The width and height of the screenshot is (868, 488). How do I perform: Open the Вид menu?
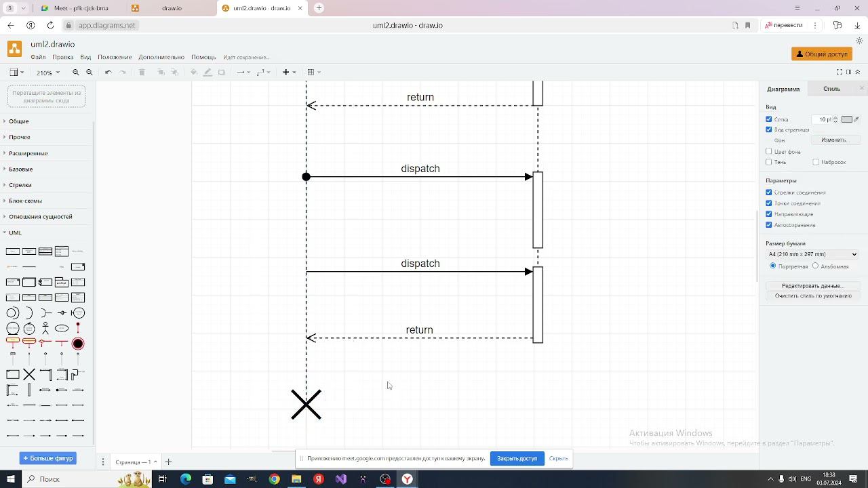click(85, 57)
